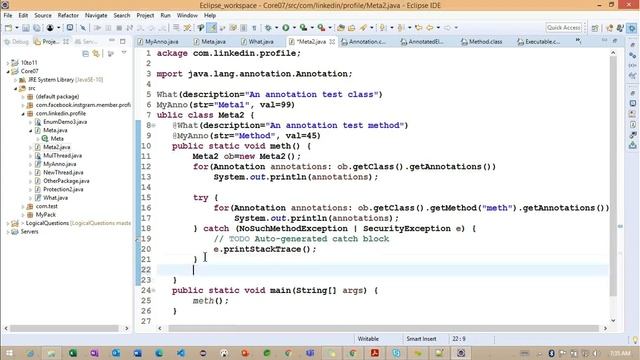
Task: Click Next Annotation toolbar icon
Action: pyautogui.click(x=382, y=28)
